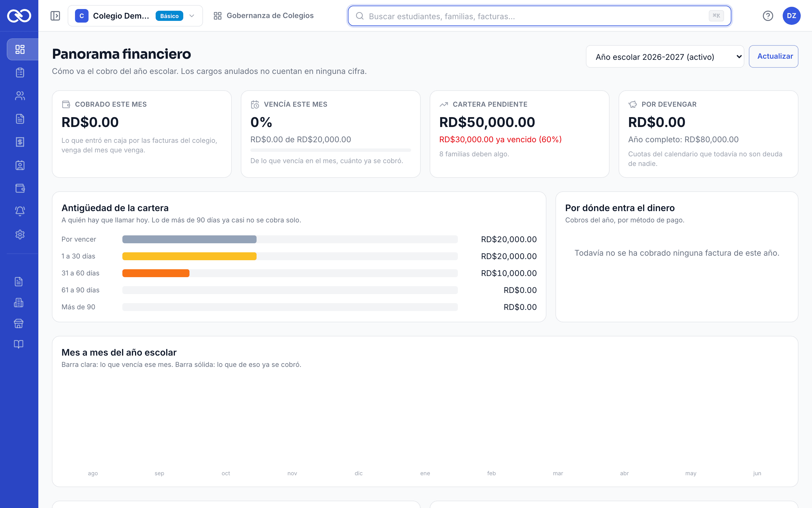Open the dashboard grid icon in sidebar
812x508 pixels.
click(x=20, y=49)
